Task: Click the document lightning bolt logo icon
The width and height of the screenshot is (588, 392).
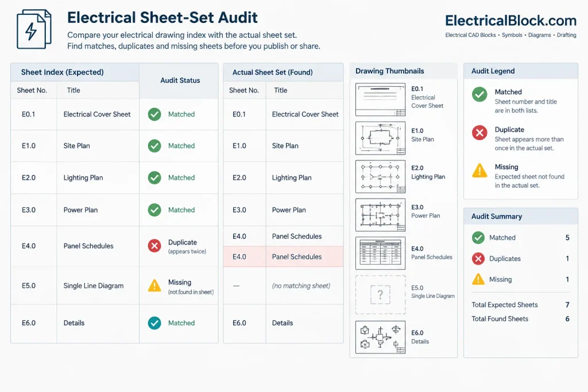Action: point(34,29)
